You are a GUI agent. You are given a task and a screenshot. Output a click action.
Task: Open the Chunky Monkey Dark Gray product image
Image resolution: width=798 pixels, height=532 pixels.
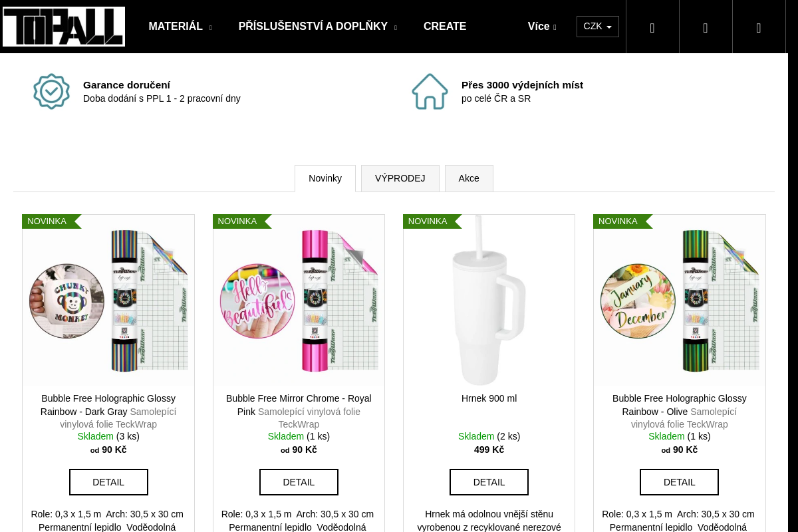click(108, 301)
